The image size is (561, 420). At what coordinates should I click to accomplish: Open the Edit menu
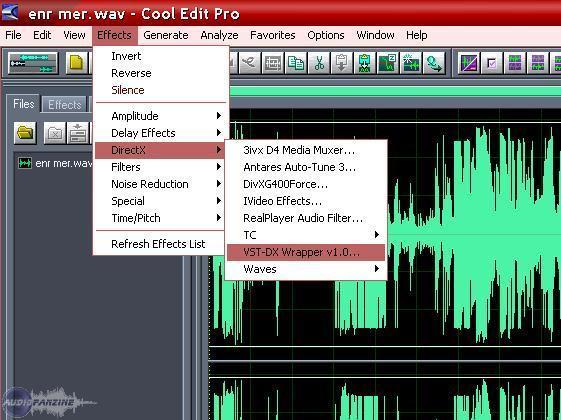(42, 35)
